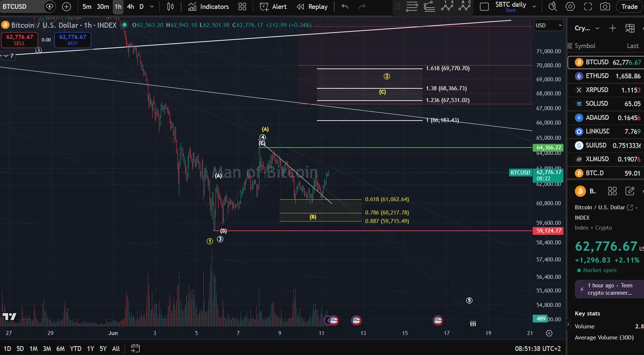Set the date range to YTD
Image resolution: width=644 pixels, height=355 pixels.
75,348
